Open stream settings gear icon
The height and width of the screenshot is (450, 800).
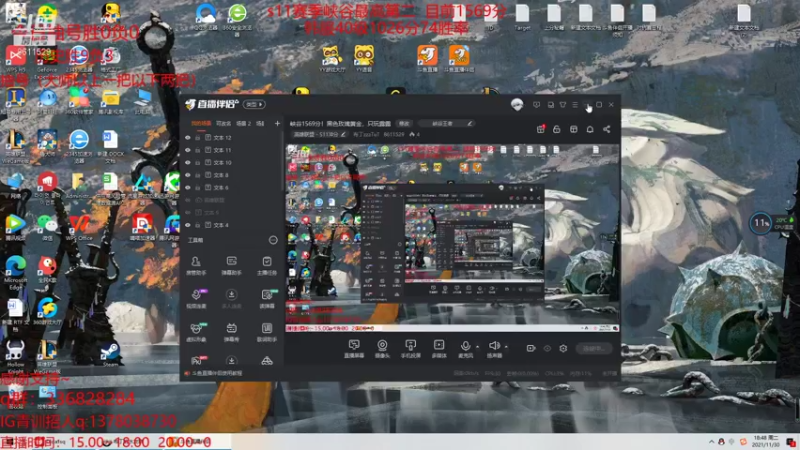click(563, 348)
